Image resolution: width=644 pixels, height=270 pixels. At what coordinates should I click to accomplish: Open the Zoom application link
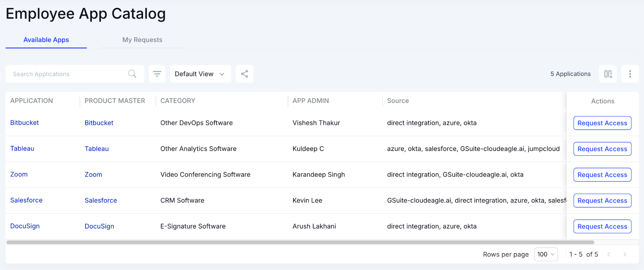click(x=19, y=174)
